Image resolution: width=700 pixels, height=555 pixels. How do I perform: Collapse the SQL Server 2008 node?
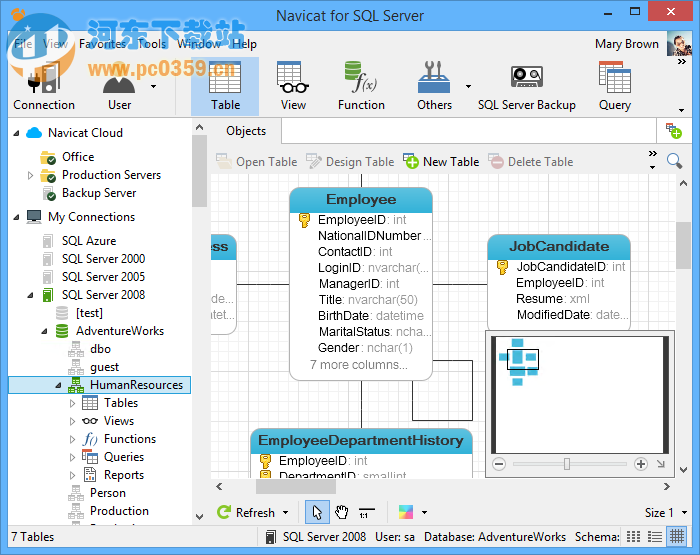coord(30,295)
